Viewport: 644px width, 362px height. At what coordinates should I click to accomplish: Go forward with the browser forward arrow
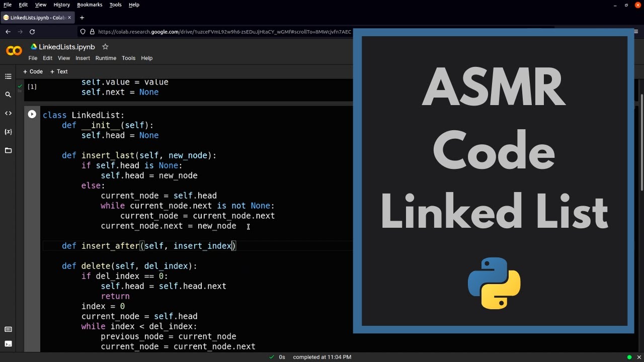20,32
